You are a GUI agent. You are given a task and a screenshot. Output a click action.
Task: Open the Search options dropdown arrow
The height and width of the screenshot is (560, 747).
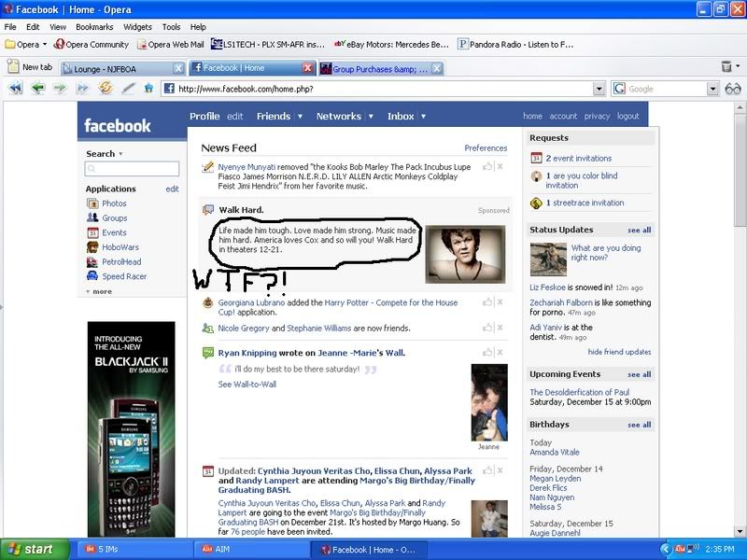click(120, 154)
